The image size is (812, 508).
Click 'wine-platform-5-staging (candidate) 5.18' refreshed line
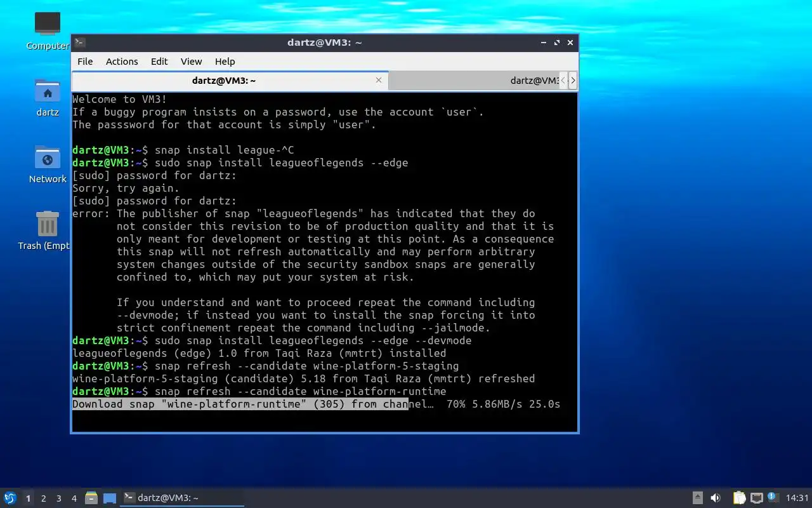[304, 378]
